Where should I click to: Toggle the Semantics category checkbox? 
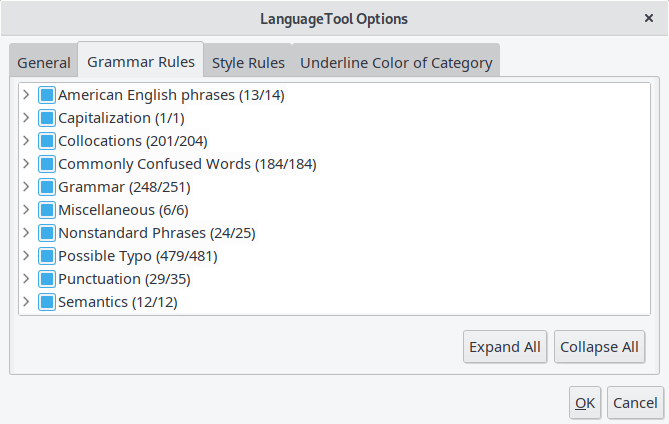[x=47, y=302]
